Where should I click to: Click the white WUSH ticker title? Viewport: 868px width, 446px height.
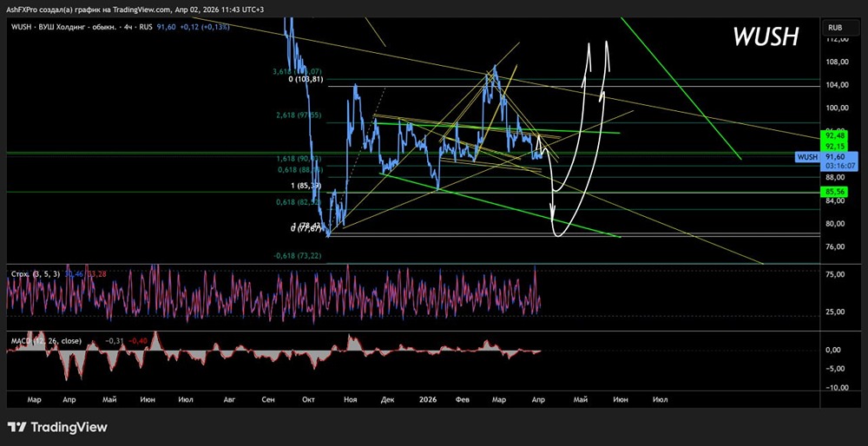tap(766, 36)
